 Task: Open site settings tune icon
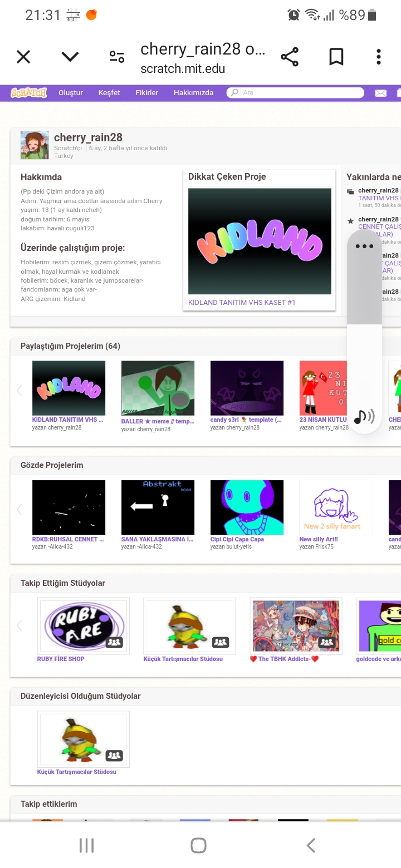(117, 57)
